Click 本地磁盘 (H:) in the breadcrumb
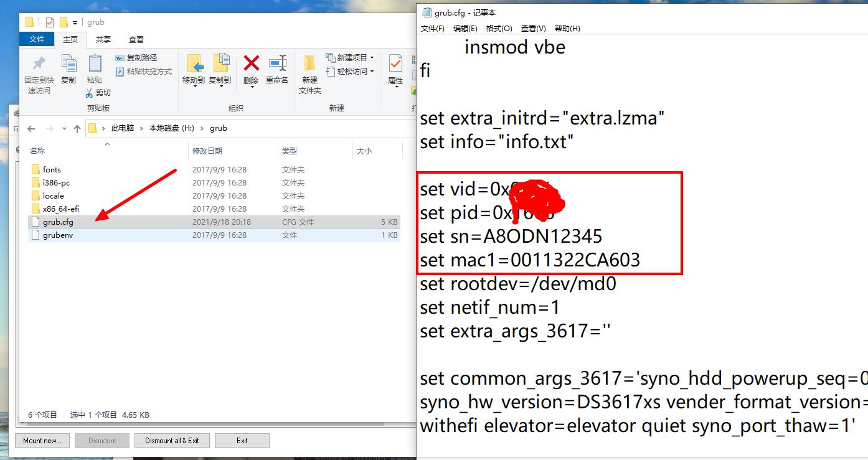Image resolution: width=868 pixels, height=460 pixels. click(172, 128)
